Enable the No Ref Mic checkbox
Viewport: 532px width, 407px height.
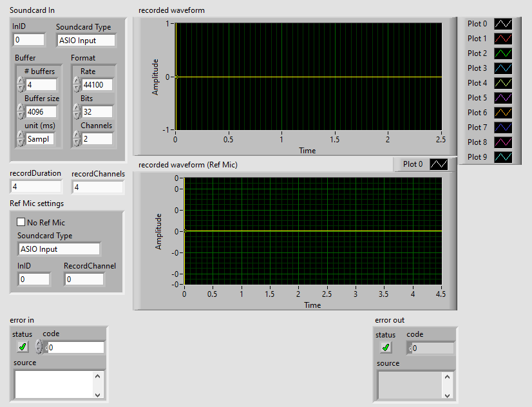(21, 222)
